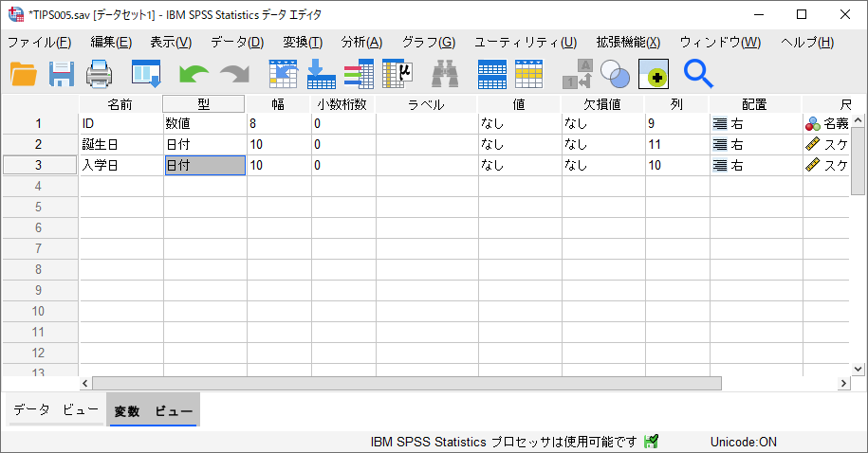Viewport: 868px width, 453px height.
Task: Open the 拡張機能(X) menu
Action: point(628,43)
